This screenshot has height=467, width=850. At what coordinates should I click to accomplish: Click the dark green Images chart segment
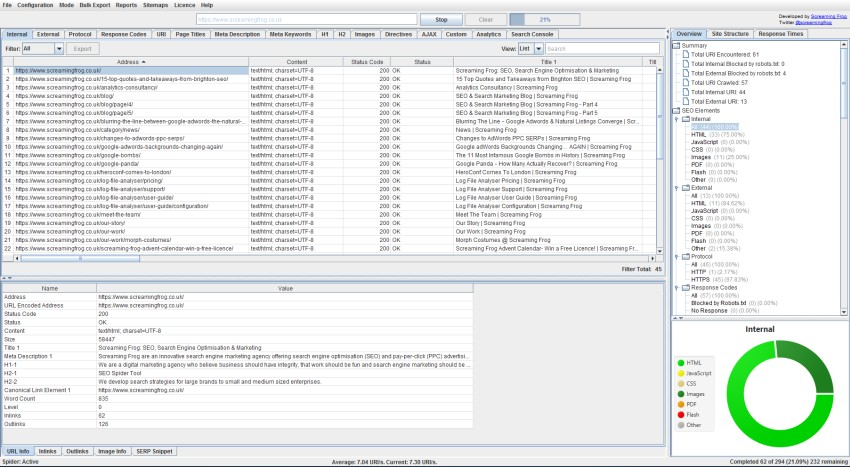pyautogui.click(x=807, y=364)
